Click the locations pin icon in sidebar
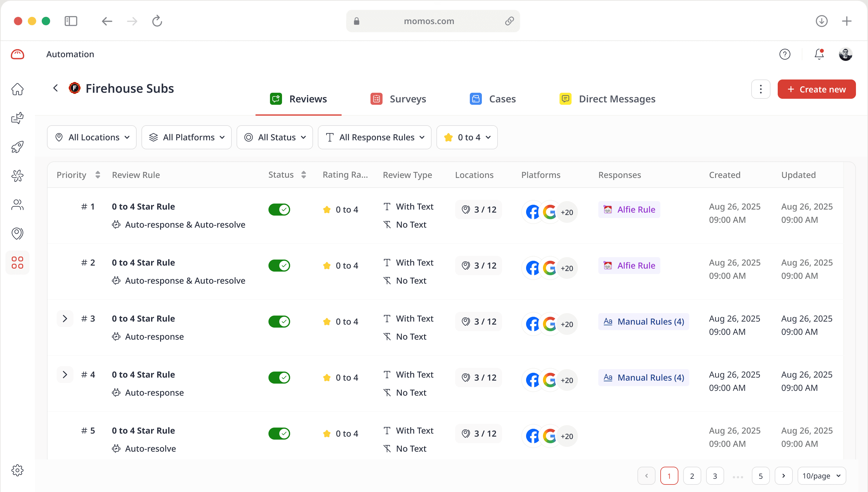 (17, 233)
